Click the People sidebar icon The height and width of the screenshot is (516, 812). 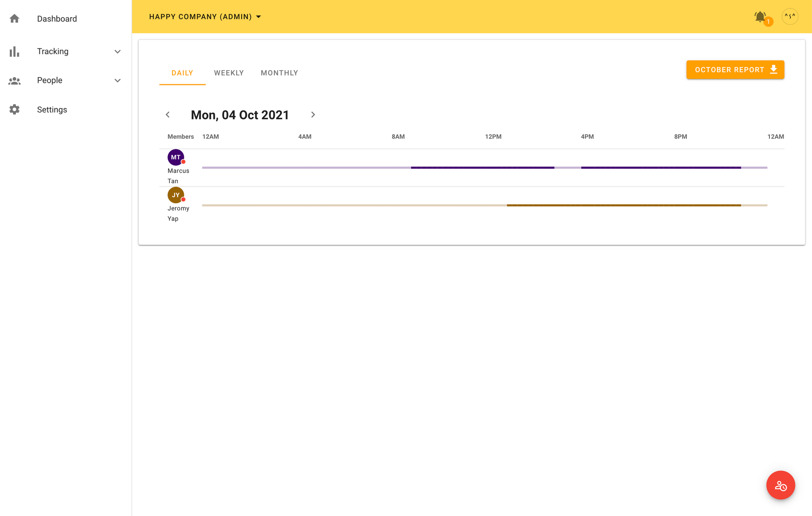(x=14, y=80)
